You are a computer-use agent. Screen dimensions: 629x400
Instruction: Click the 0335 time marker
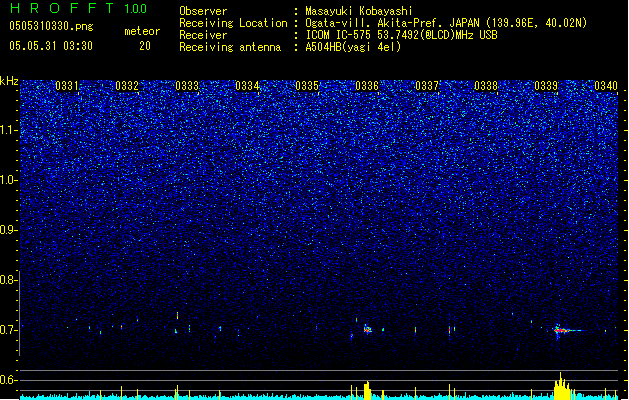pos(307,86)
